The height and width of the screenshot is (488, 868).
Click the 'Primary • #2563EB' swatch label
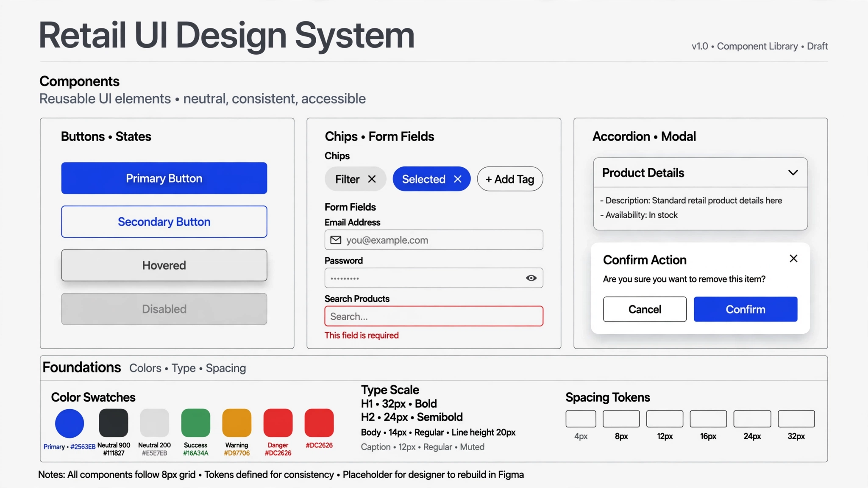click(x=70, y=446)
